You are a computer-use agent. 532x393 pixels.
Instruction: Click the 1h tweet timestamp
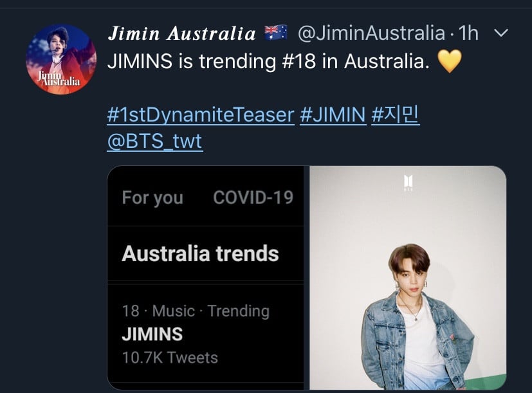coord(468,33)
